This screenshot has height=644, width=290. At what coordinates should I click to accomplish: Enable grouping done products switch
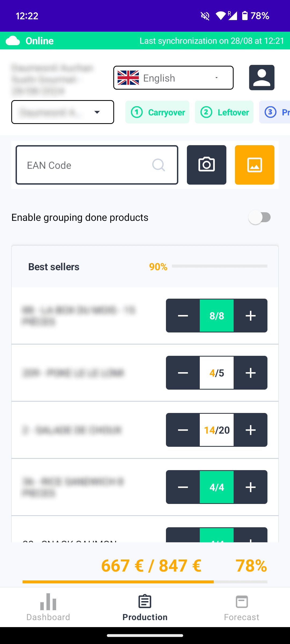point(259,217)
